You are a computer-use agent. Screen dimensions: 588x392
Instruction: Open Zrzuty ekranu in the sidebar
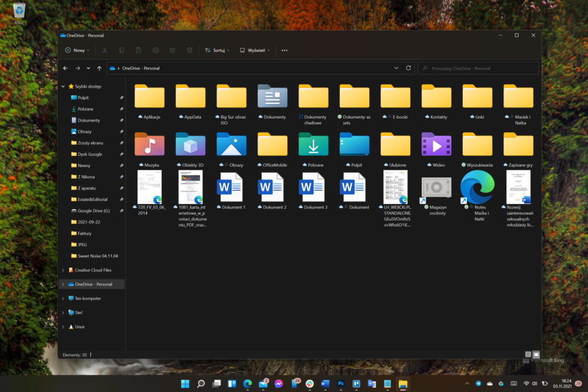(x=92, y=143)
